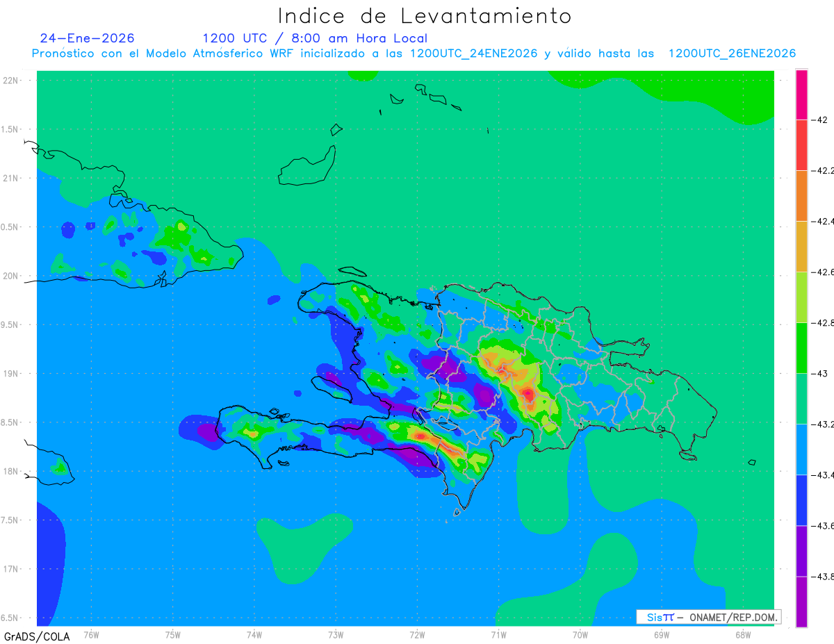Click the teal-green legend swatch below -43

pos(801,399)
